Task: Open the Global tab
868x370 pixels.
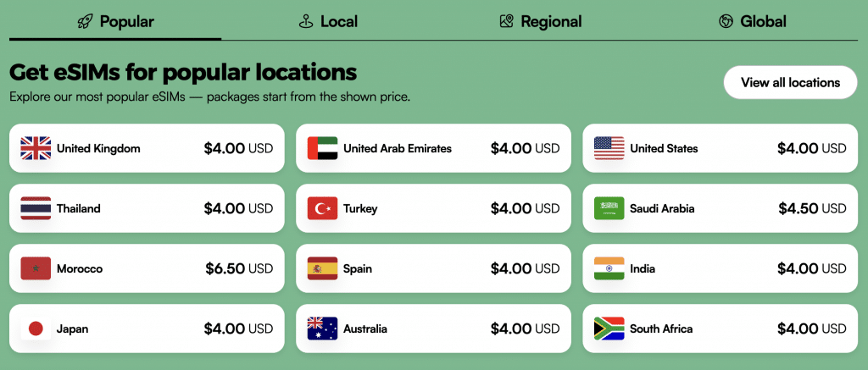Action: [x=752, y=21]
